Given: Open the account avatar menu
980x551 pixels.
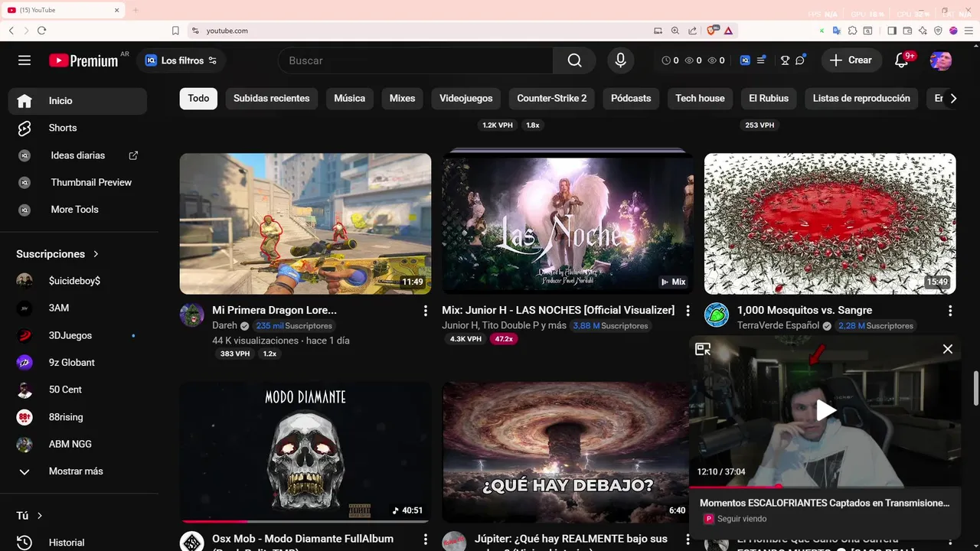Looking at the screenshot, I should [x=941, y=60].
